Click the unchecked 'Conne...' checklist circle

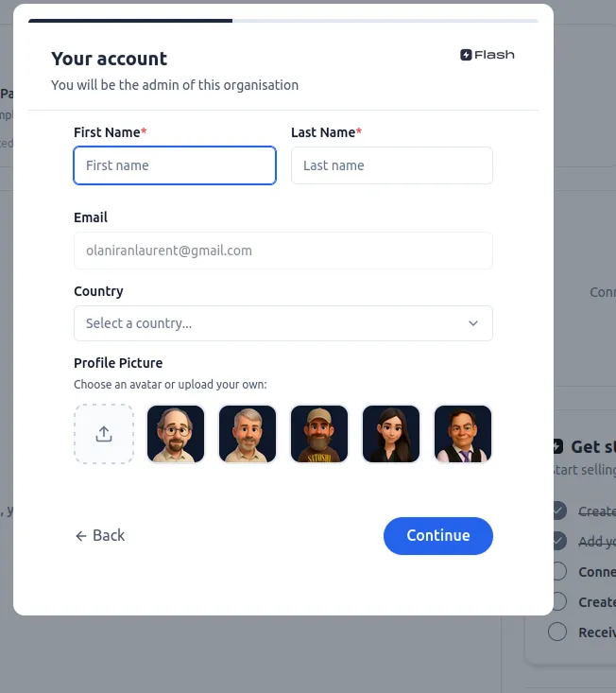pos(558,571)
